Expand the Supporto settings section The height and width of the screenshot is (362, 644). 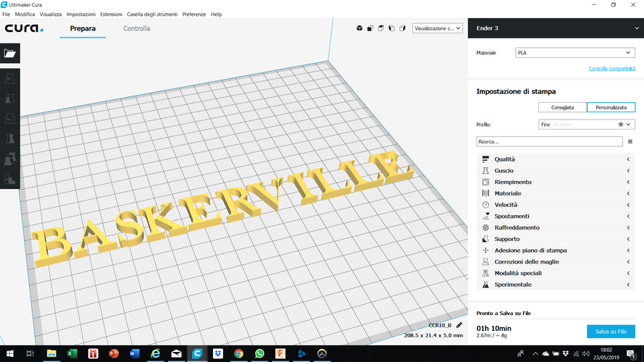(x=556, y=239)
